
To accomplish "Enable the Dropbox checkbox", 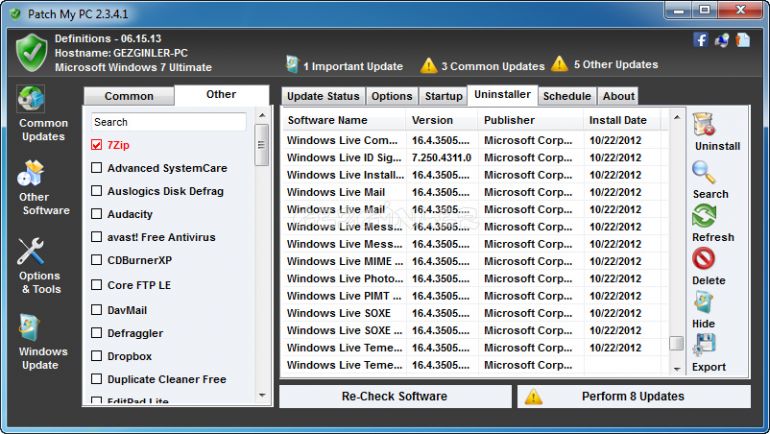I will (x=97, y=356).
